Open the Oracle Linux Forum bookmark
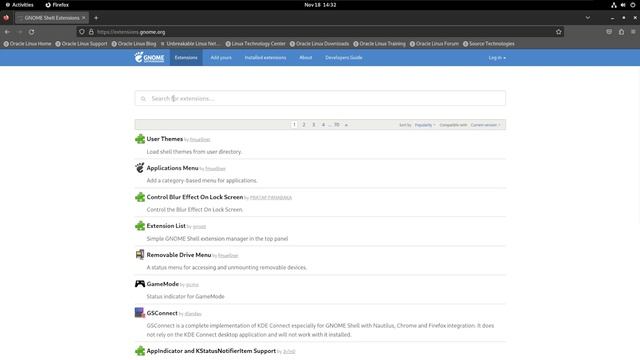Screen dimensions: 640x360 coord(434,44)
